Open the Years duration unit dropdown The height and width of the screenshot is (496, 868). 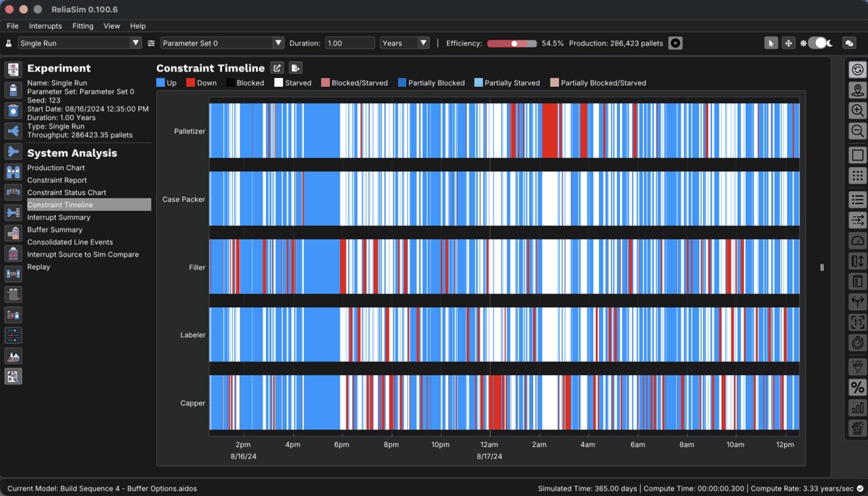click(405, 43)
